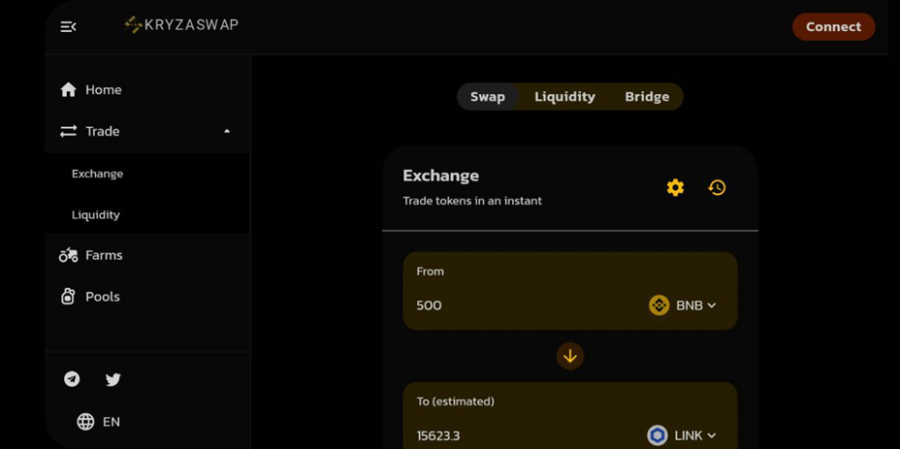Select the Swap tab
The height and width of the screenshot is (449, 900).
tap(488, 96)
